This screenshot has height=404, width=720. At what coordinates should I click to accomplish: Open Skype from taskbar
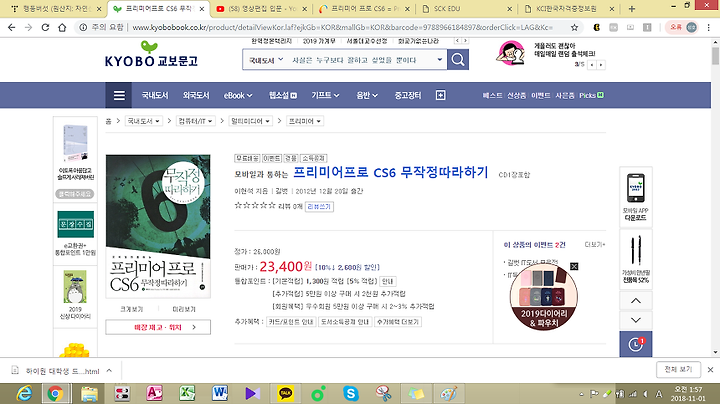(350, 393)
